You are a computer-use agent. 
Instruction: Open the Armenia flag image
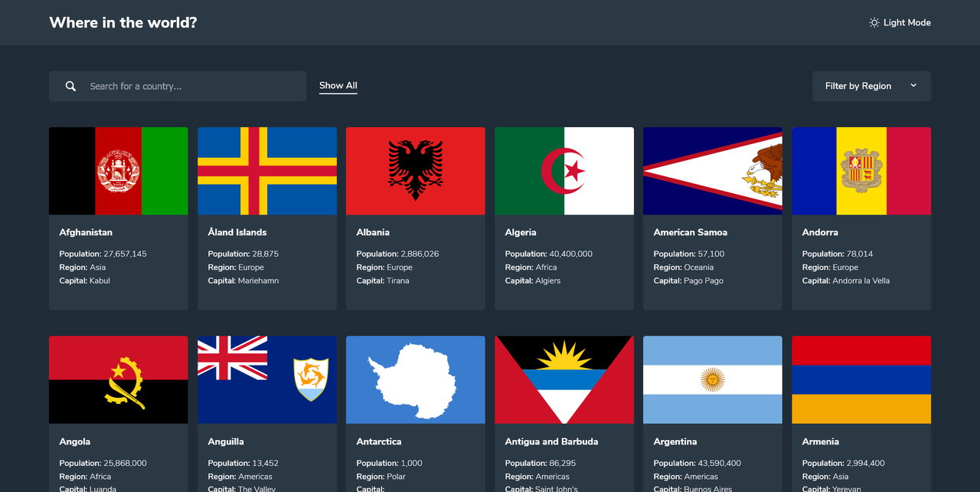[x=861, y=380]
